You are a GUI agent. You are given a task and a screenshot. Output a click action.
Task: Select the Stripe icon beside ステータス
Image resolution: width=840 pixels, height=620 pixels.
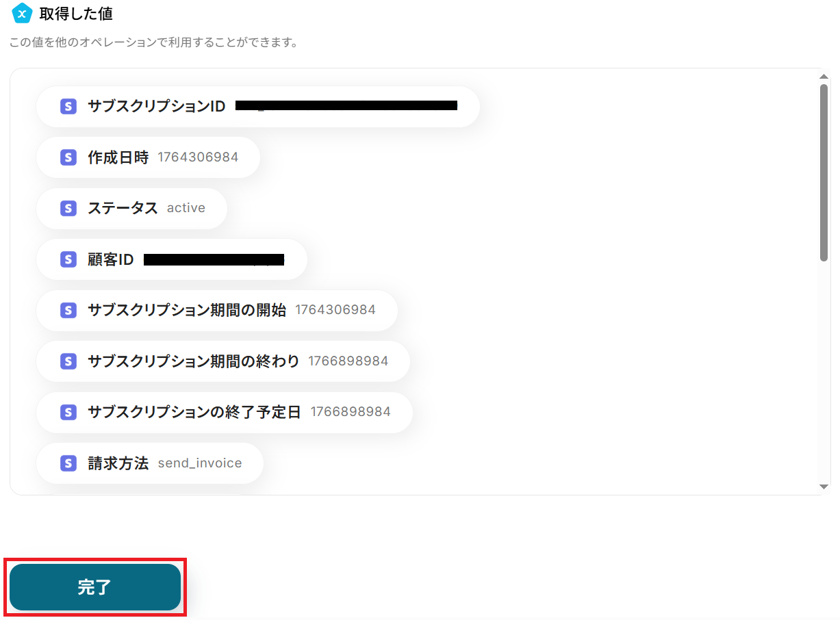click(x=68, y=208)
